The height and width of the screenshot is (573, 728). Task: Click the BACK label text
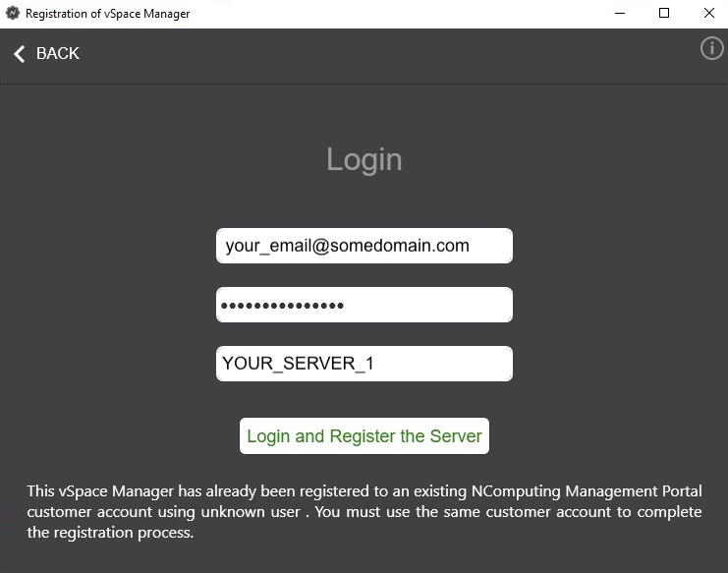58,53
